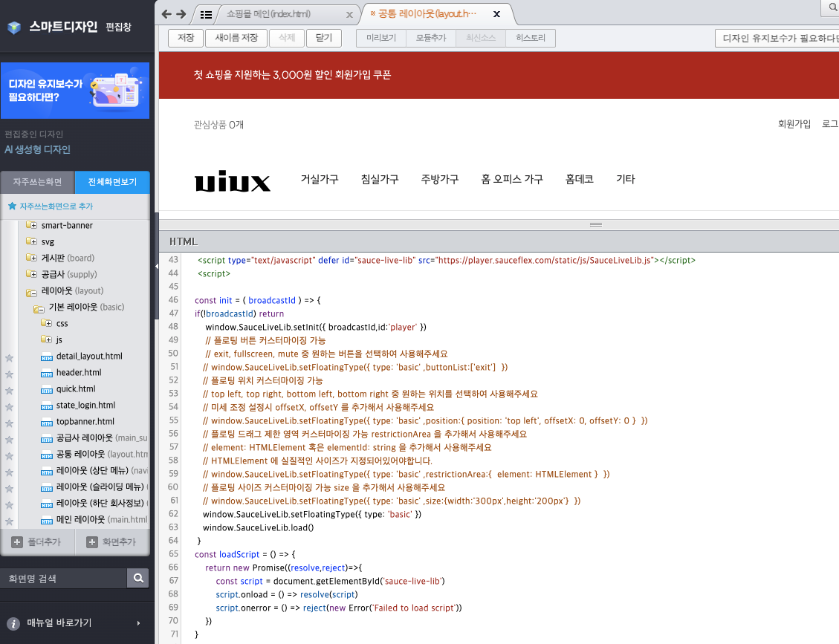Open 매뉴얼 바로가기 link
This screenshot has width=839, height=644.
tap(59, 622)
